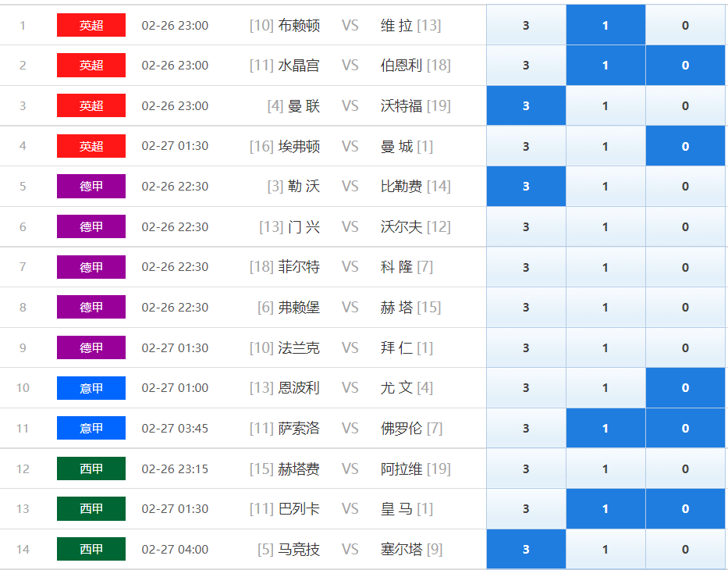Deselect 0 for 恩波利 vs 尤文
The height and width of the screenshot is (570, 728).
click(x=685, y=388)
